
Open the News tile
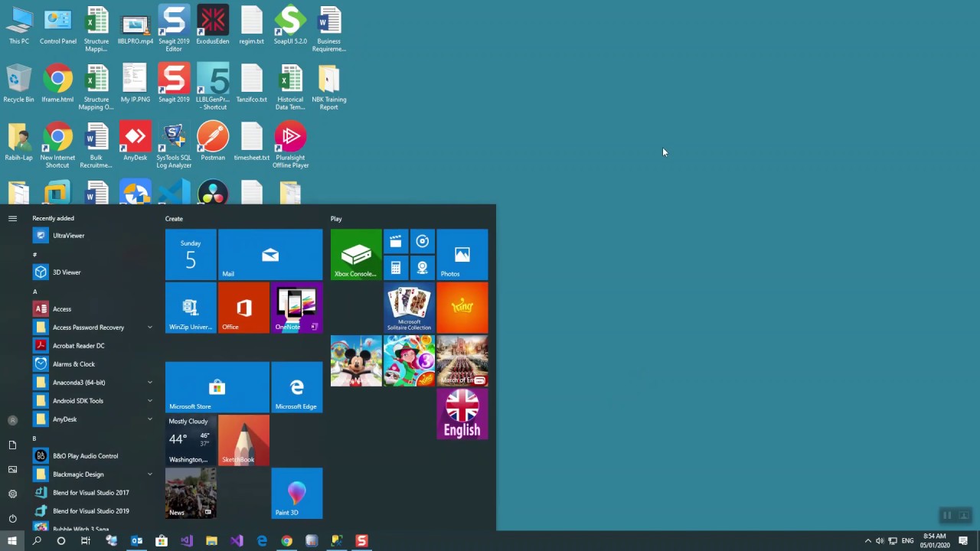[191, 493]
